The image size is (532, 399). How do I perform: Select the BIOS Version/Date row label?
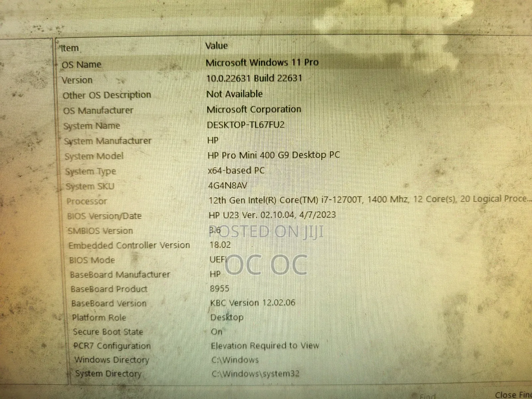tap(104, 216)
